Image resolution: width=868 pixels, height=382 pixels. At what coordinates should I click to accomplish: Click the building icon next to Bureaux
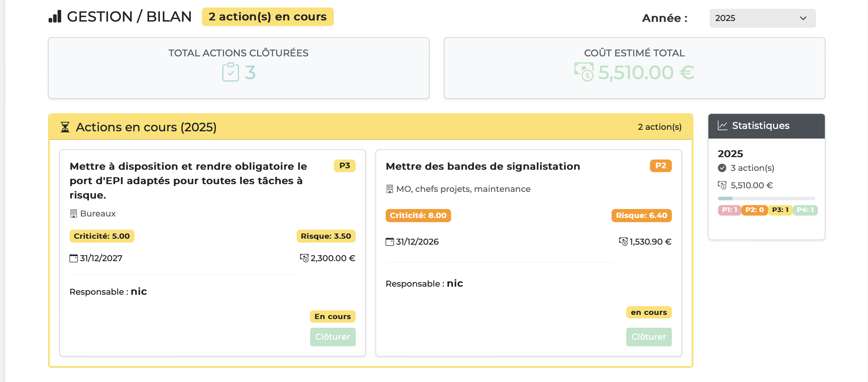[73, 213]
